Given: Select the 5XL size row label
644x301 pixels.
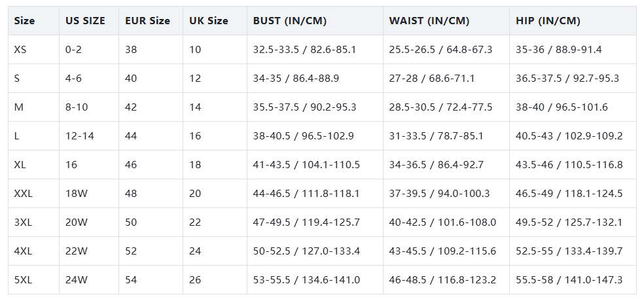Looking at the screenshot, I should (x=24, y=280).
